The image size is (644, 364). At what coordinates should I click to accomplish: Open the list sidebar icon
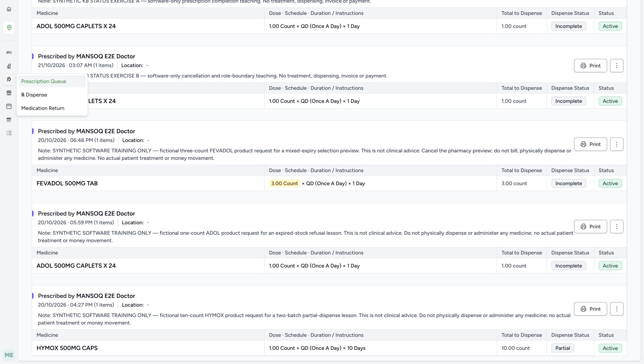click(9, 133)
